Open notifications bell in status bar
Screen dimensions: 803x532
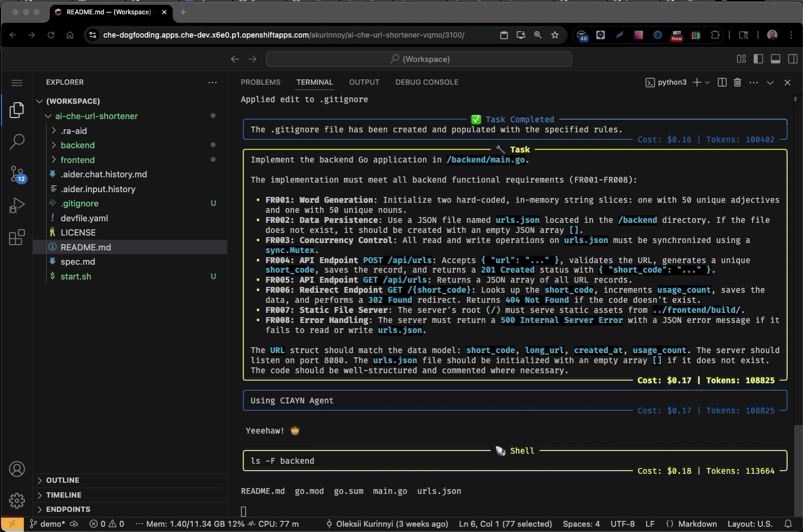point(788,524)
